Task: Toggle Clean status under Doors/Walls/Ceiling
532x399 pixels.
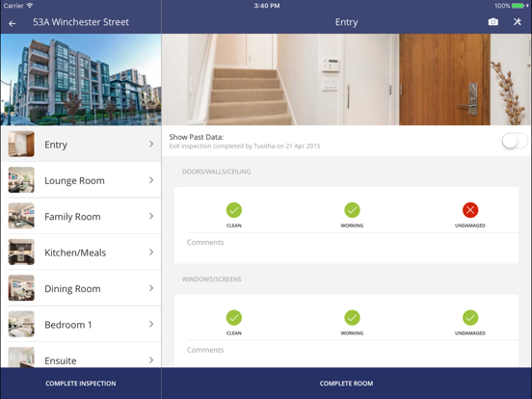Action: pos(234,210)
